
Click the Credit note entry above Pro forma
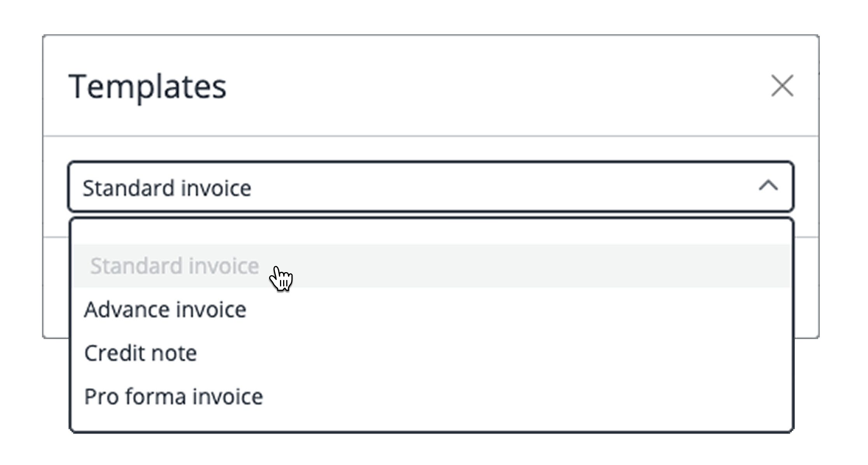140,353
